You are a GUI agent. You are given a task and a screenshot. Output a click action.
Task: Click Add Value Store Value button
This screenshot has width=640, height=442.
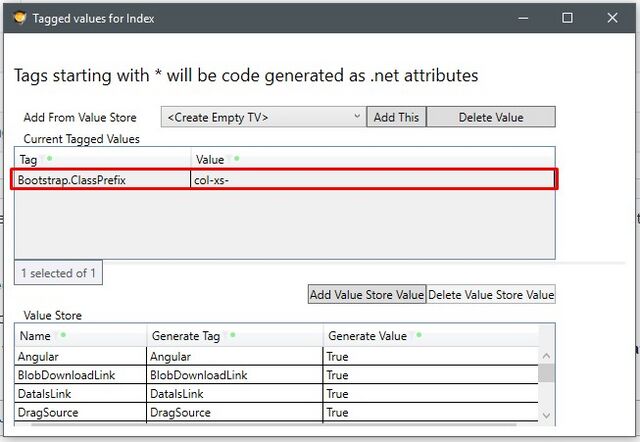tap(367, 294)
